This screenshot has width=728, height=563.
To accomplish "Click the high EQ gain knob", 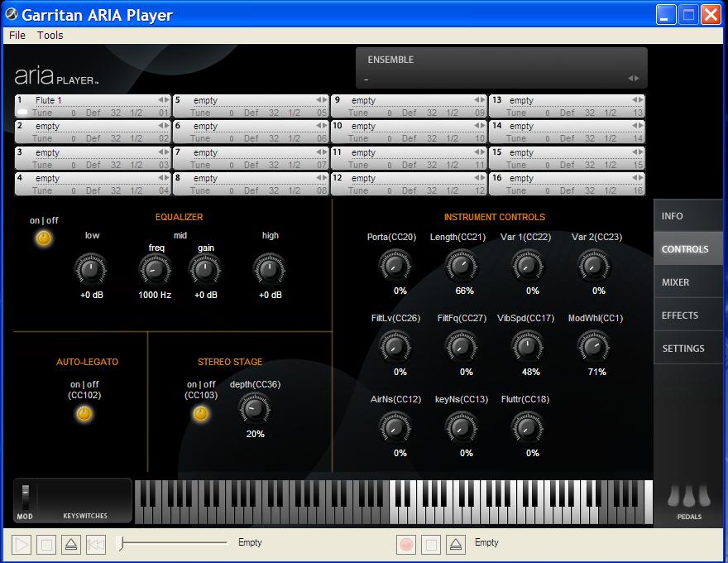I will tap(270, 269).
